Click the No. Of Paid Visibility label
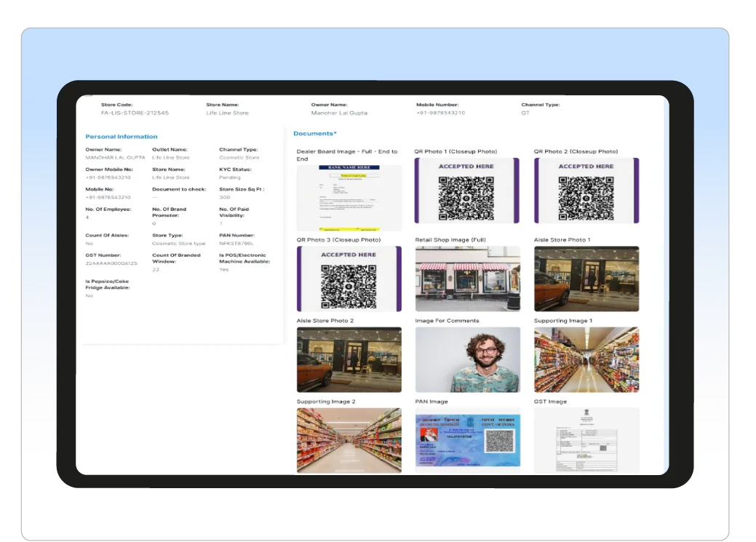 pos(234,212)
